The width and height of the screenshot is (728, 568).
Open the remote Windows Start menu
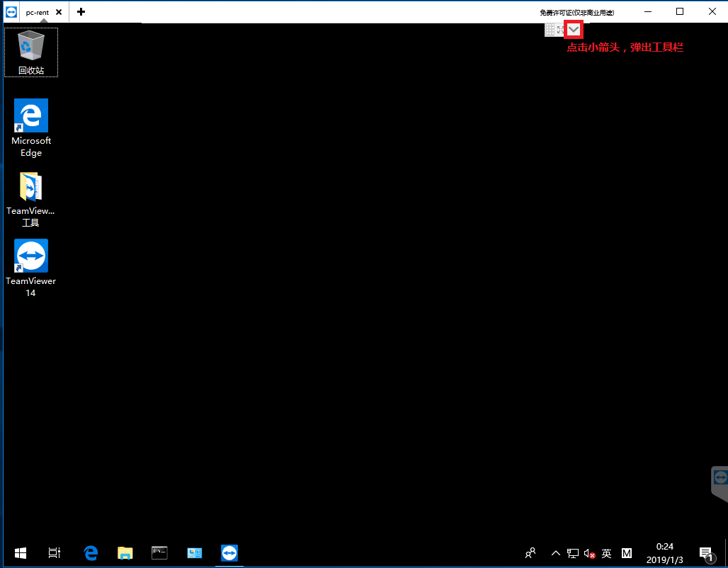click(21, 552)
